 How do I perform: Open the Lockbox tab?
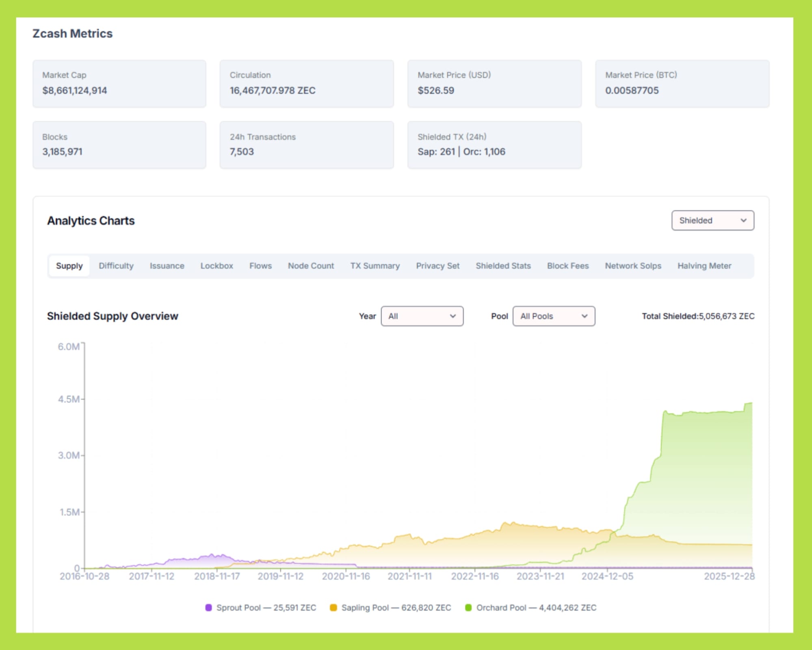[x=217, y=266]
